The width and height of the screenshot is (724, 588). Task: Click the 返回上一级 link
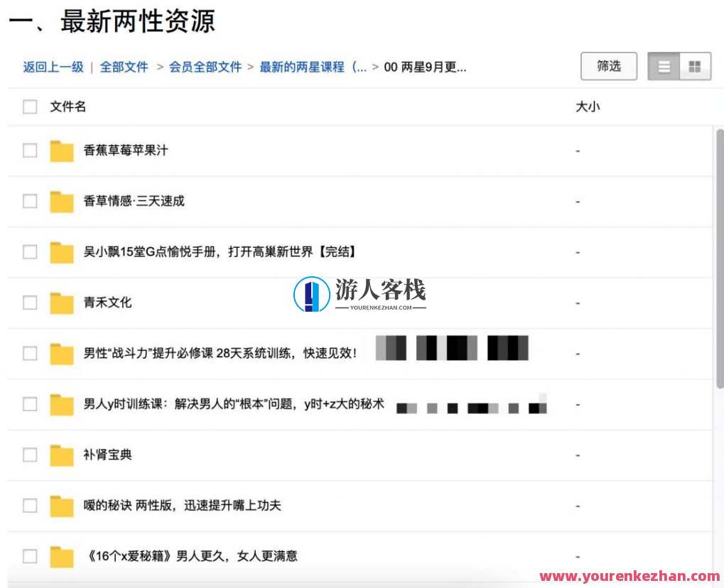53,67
